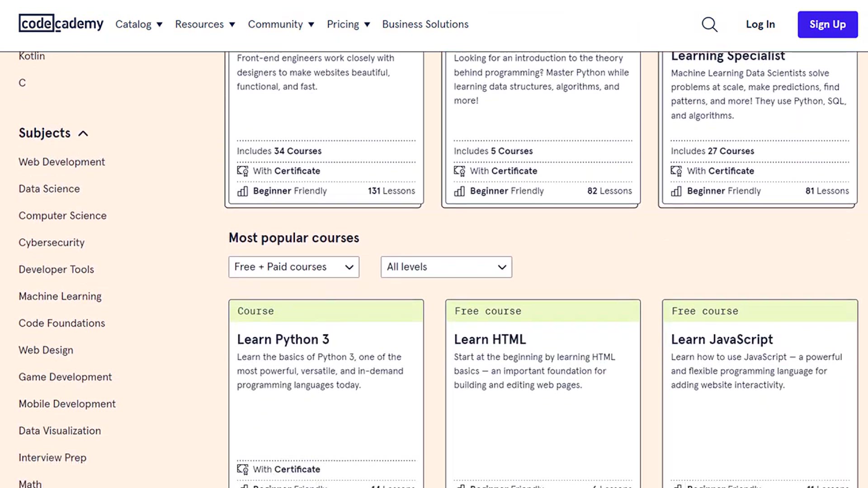Open the Learning Specialist career path card
868x488 pixels.
pos(758,130)
